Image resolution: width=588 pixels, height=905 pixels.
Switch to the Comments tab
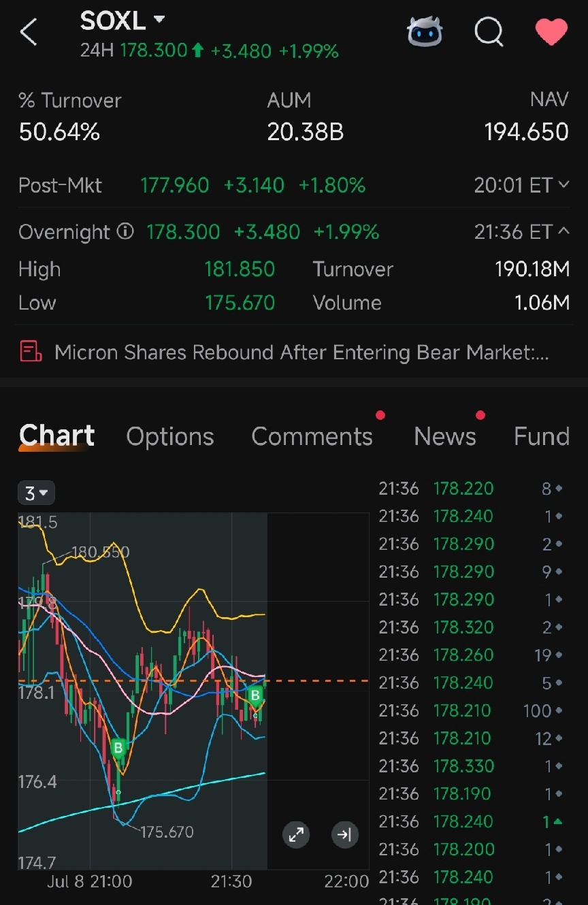312,437
